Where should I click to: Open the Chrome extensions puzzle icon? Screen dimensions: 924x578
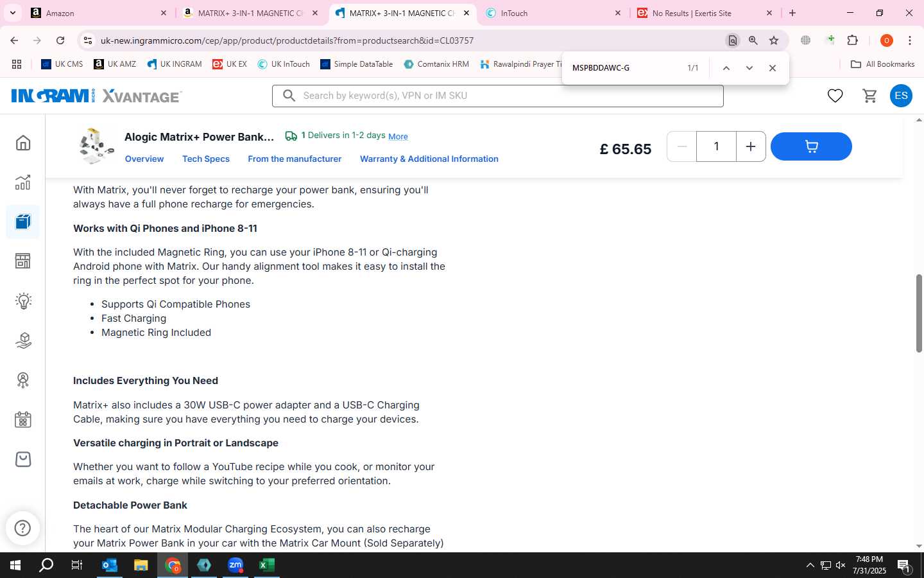pyautogui.click(x=853, y=40)
